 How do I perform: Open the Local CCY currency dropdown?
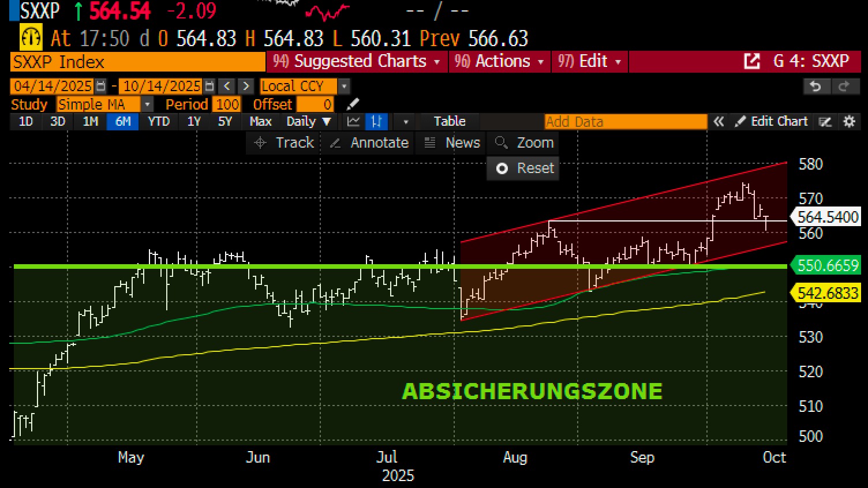344,87
